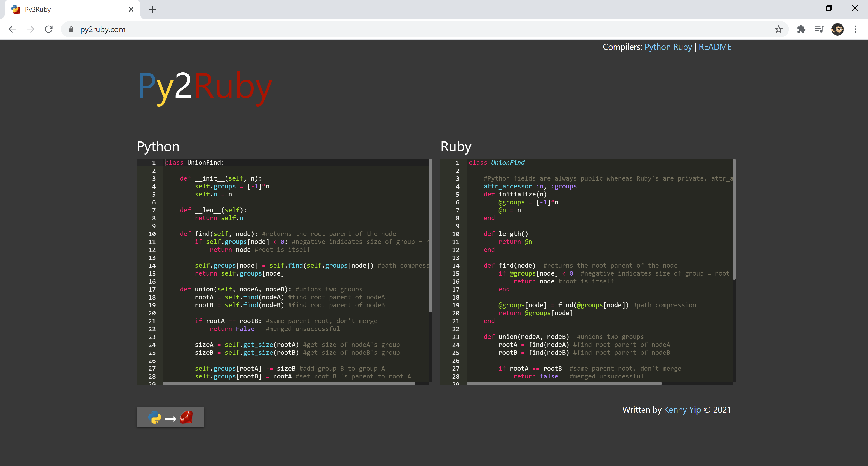Click the 'return @n' Ruby line
868x466 pixels.
(515, 242)
